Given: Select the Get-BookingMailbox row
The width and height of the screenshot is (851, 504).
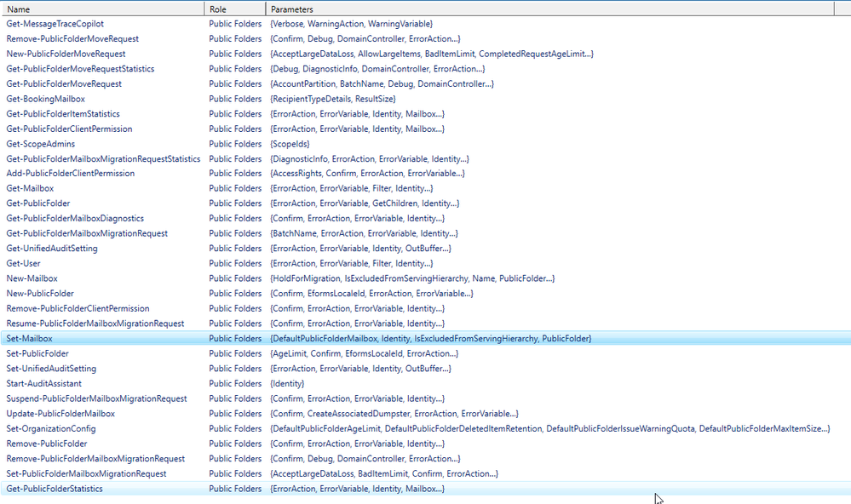Looking at the screenshot, I should pyautogui.click(x=426, y=99).
